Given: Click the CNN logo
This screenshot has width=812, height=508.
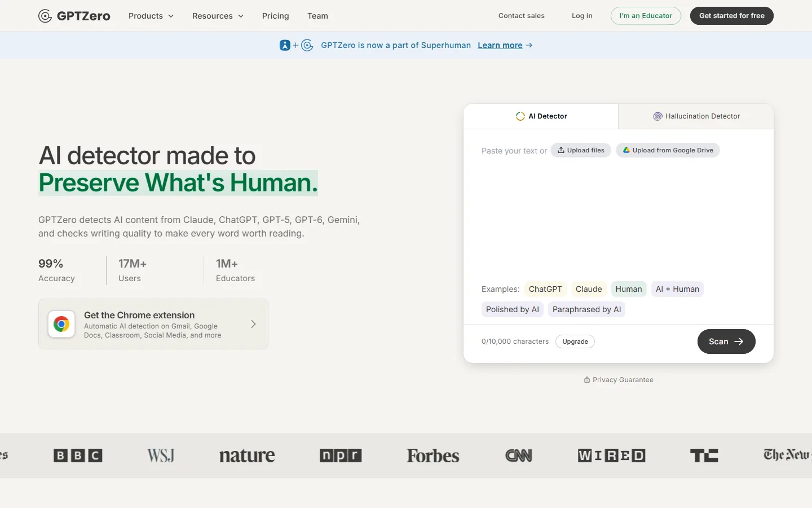Looking at the screenshot, I should tap(519, 456).
